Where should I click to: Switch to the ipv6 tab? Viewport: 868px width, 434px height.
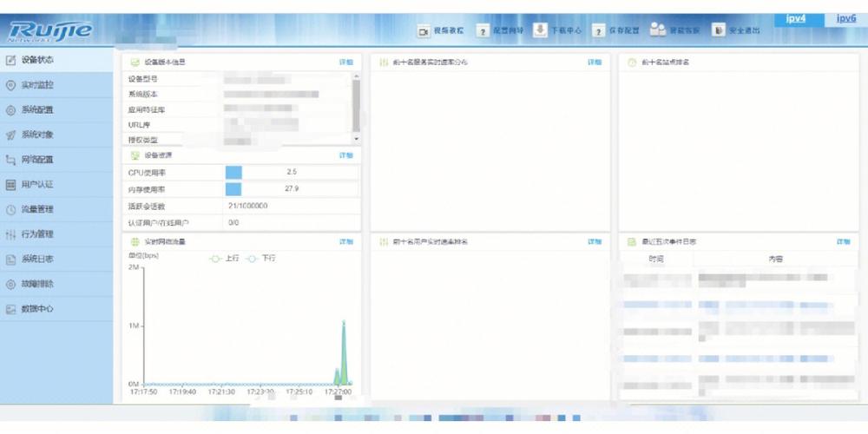[x=846, y=18]
